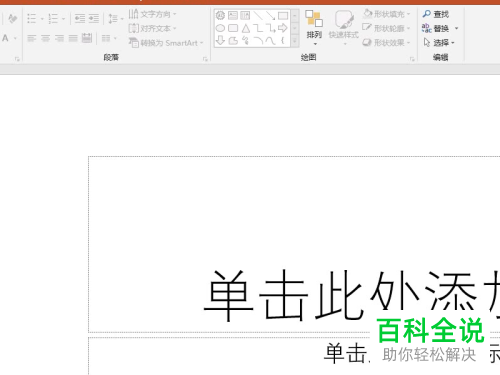Open 对齐文本 align text menu
This screenshot has height=375, width=500.
click(153, 28)
